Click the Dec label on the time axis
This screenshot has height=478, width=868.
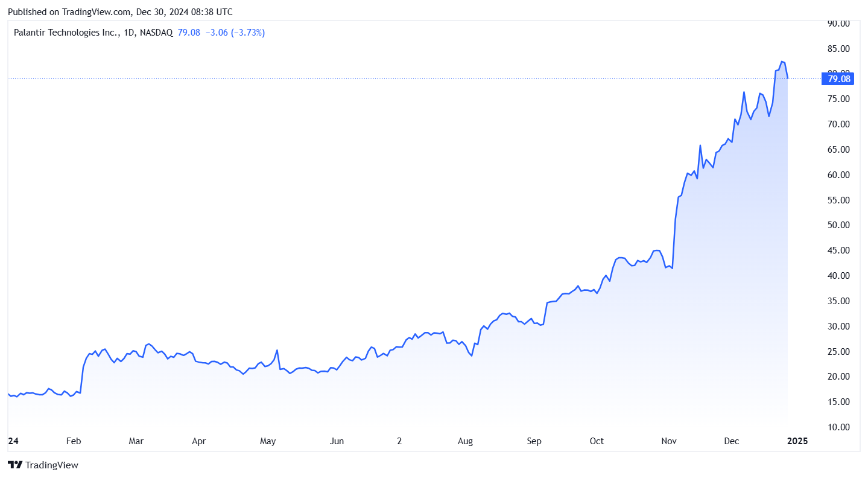(x=732, y=441)
